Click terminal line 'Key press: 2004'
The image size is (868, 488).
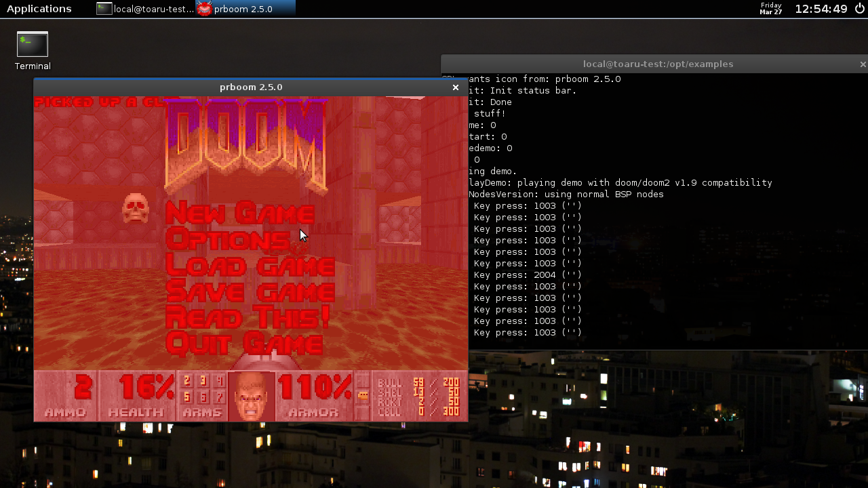tap(528, 275)
